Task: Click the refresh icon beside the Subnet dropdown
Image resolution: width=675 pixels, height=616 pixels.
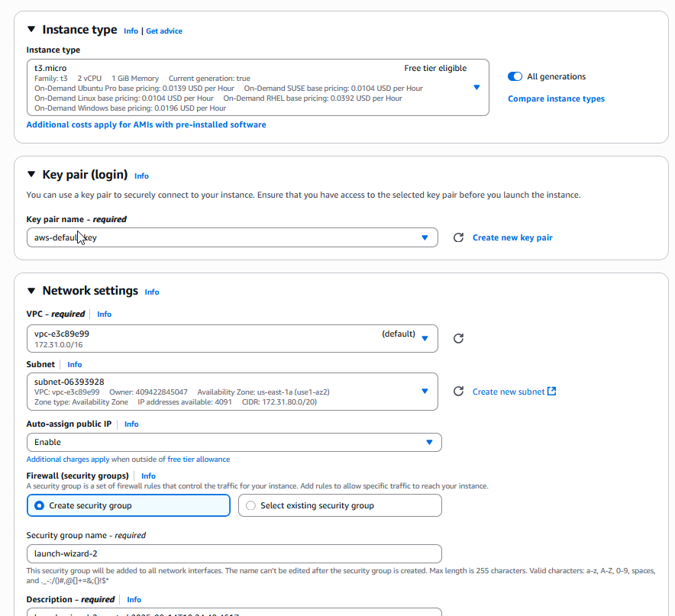Action: (x=458, y=392)
